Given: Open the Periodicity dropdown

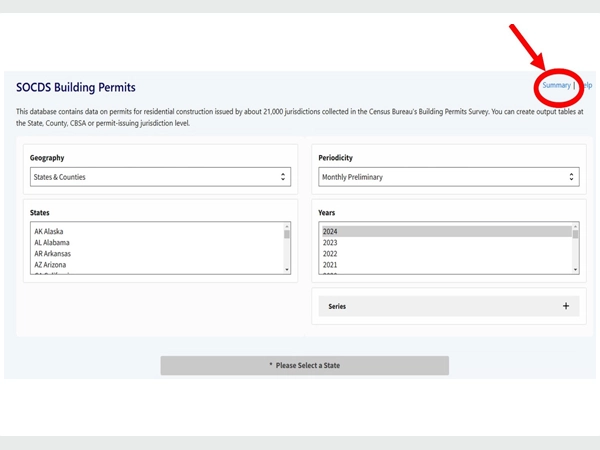Looking at the screenshot, I should click(449, 177).
